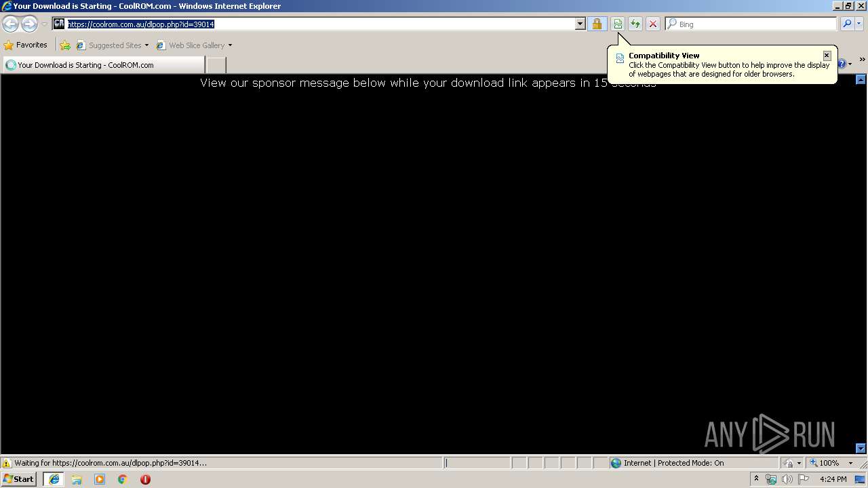Image resolution: width=868 pixels, height=488 pixels.
Task: Click the Action Center flag icon
Action: coord(804,479)
